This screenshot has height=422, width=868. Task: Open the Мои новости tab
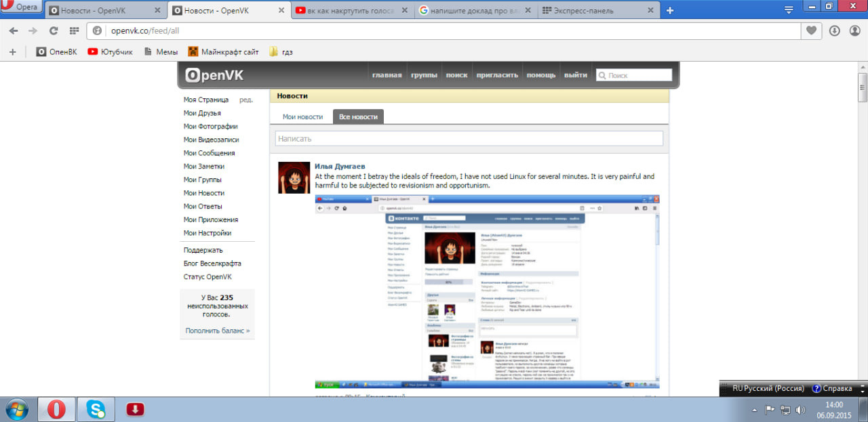[302, 117]
